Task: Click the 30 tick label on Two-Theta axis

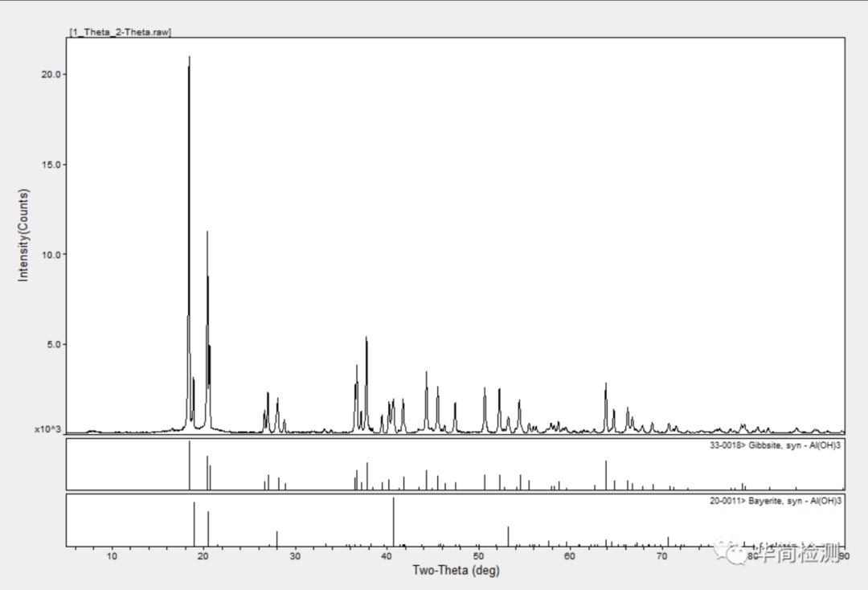Action: pyautogui.click(x=295, y=556)
